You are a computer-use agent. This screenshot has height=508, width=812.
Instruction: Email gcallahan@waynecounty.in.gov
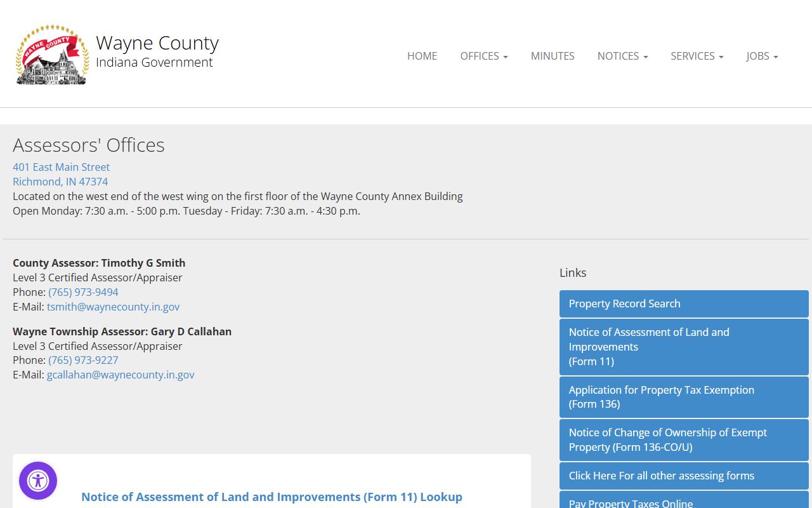tap(121, 375)
